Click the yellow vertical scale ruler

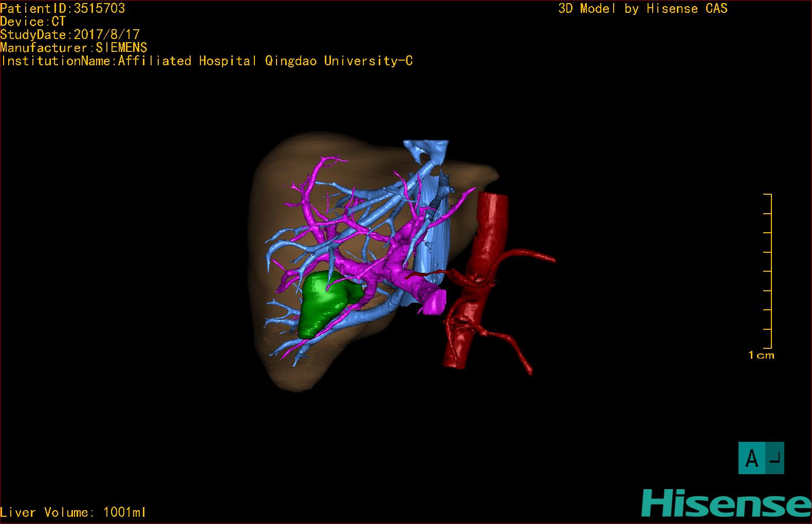pyautogui.click(x=770, y=271)
